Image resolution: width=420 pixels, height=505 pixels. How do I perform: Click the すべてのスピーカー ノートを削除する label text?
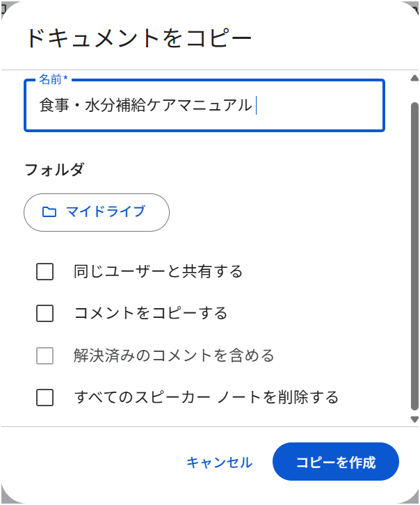pos(206,398)
